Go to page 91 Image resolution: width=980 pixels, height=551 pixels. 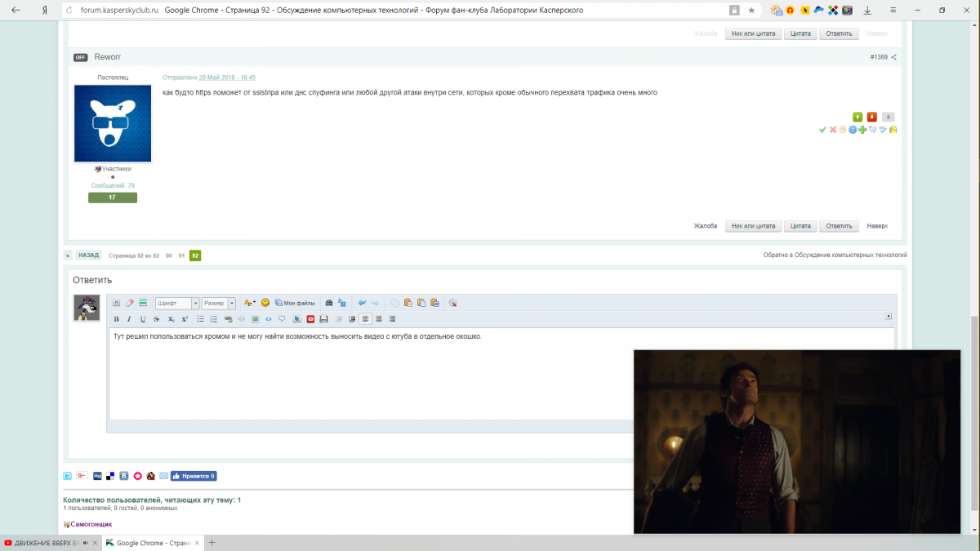(x=181, y=256)
